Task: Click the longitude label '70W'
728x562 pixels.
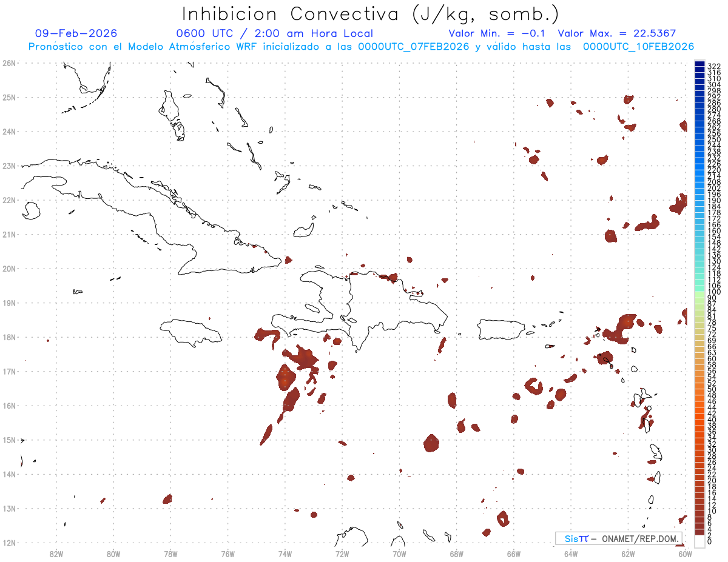Action: click(399, 554)
